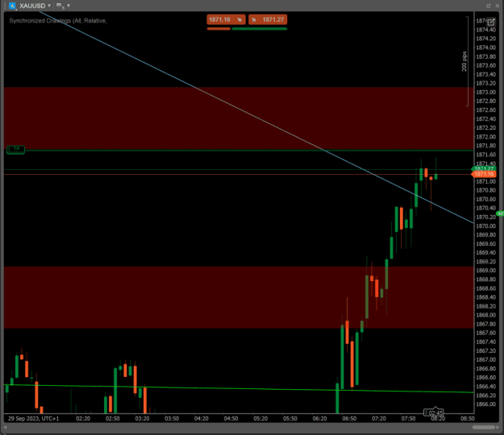504x435 pixels.
Task: Click the horizontal scrollbar thumb
Action: (484, 427)
